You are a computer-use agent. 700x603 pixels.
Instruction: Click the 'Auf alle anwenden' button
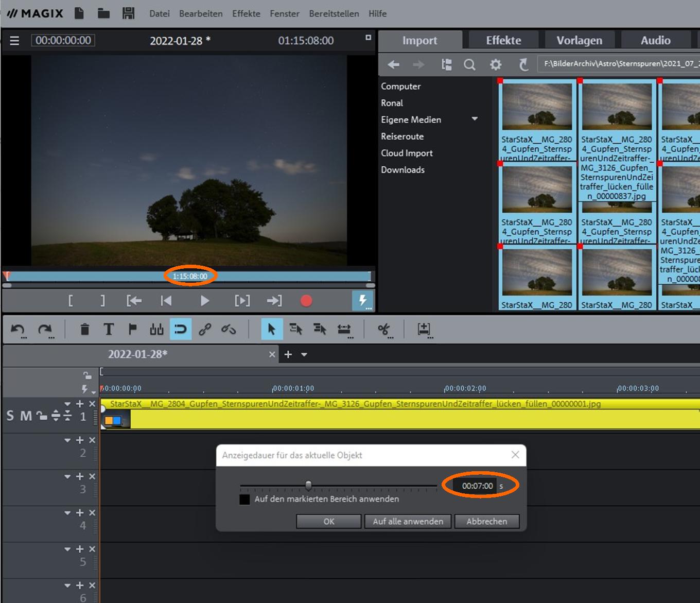(408, 521)
